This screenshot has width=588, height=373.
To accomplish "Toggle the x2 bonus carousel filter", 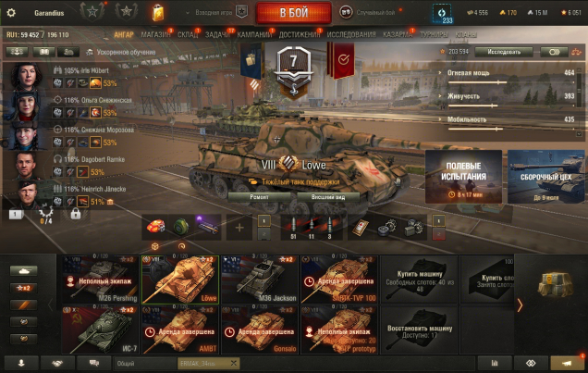I will pyautogui.click(x=24, y=288).
